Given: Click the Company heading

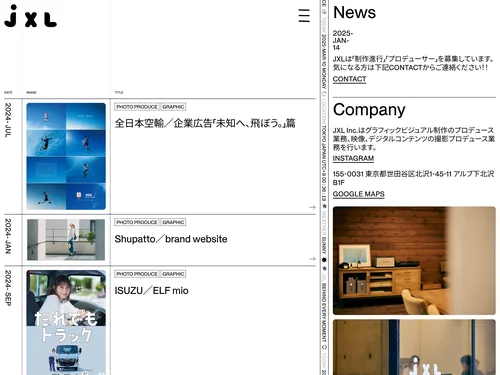Looking at the screenshot, I should [369, 110].
